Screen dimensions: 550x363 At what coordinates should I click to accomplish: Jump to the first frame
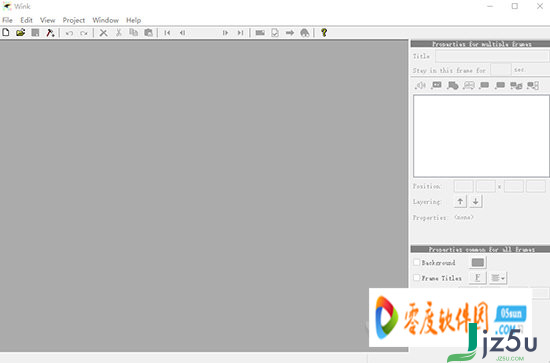(x=167, y=33)
